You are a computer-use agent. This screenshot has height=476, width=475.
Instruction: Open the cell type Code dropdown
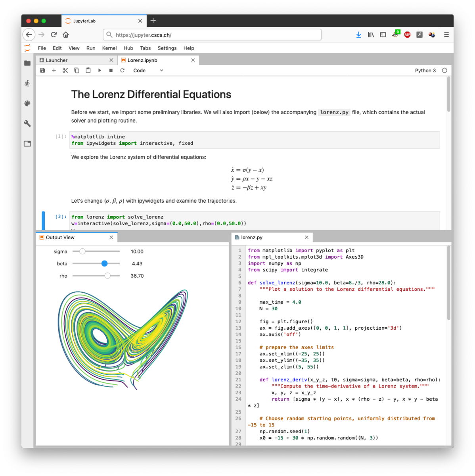pyautogui.click(x=148, y=70)
